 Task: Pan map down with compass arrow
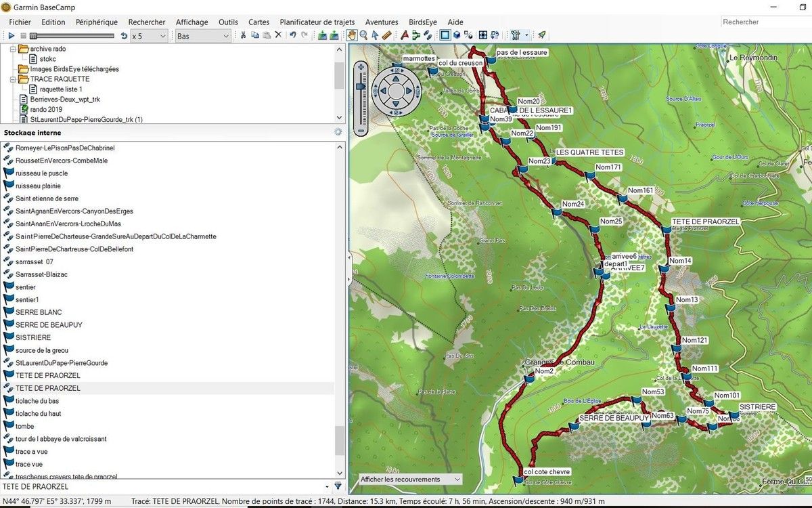(x=396, y=104)
